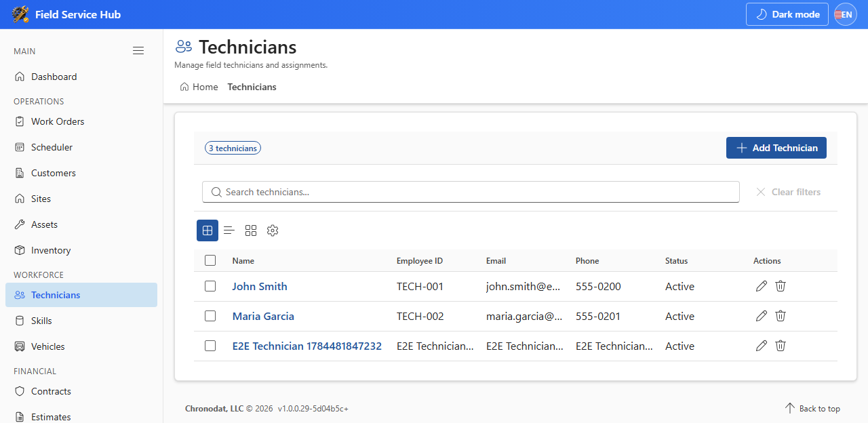Click the Home breadcrumb link
The height and width of the screenshot is (423, 868).
pyautogui.click(x=199, y=87)
